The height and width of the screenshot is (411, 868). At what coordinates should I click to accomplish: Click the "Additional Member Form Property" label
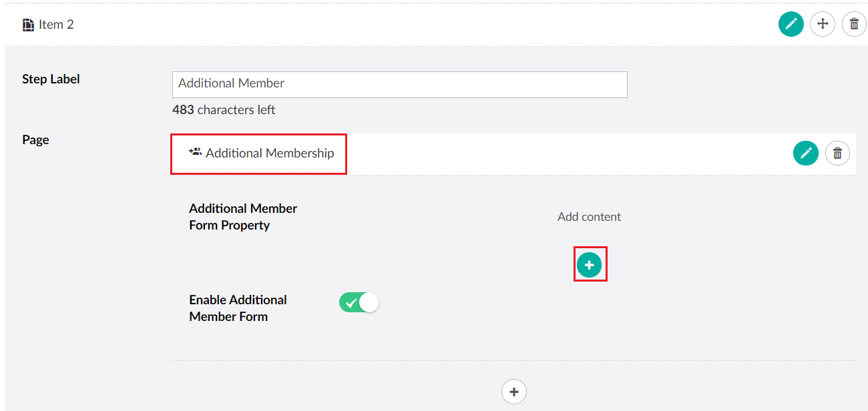(243, 217)
